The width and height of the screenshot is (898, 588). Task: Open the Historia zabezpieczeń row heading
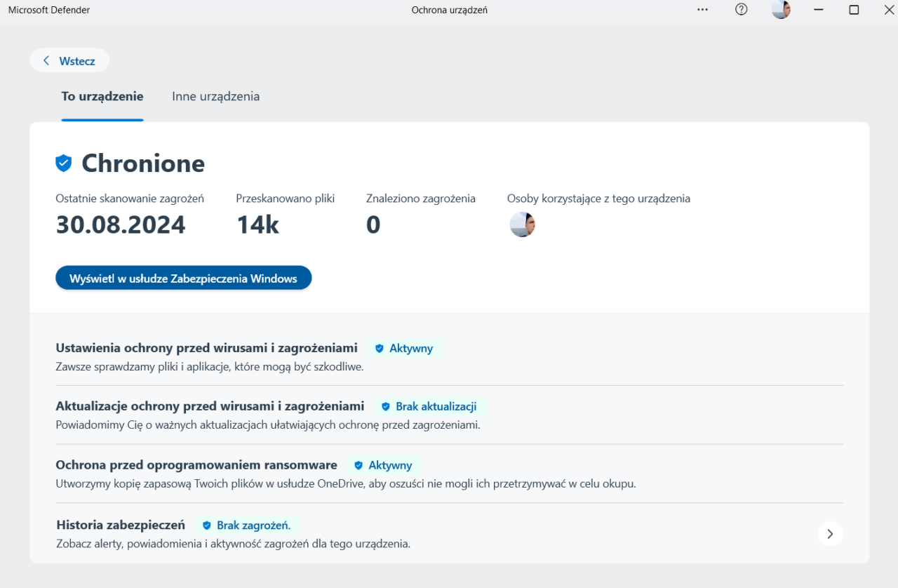(120, 524)
